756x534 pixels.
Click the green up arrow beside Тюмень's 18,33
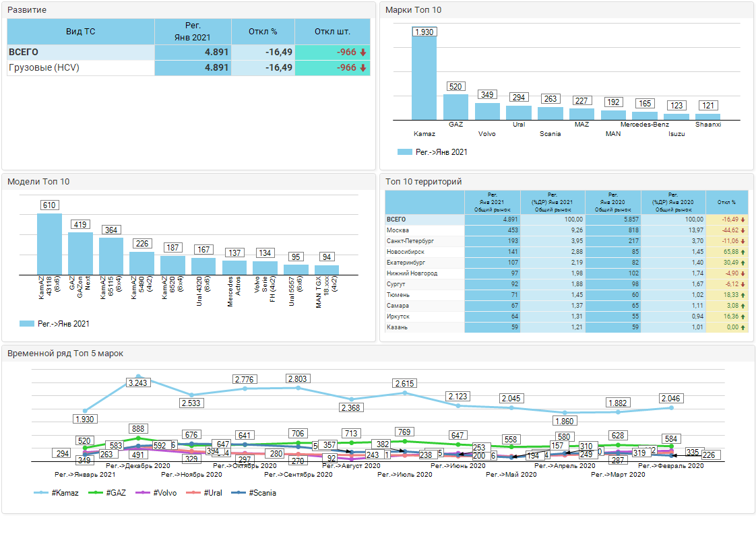click(x=743, y=295)
